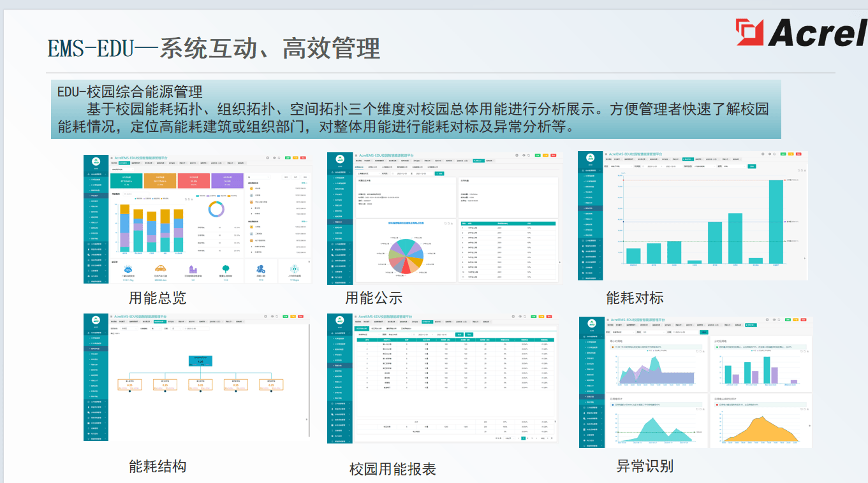Expand the teal root node in 能耗结构 tree

pyautogui.click(x=200, y=360)
